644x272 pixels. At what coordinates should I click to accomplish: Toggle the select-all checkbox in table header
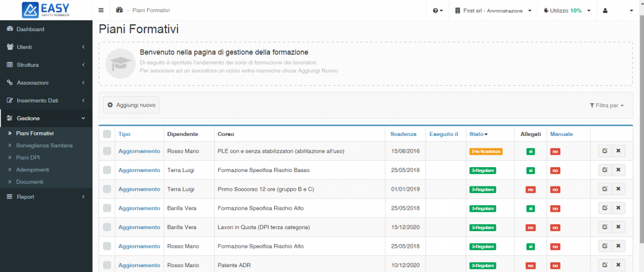(107, 134)
